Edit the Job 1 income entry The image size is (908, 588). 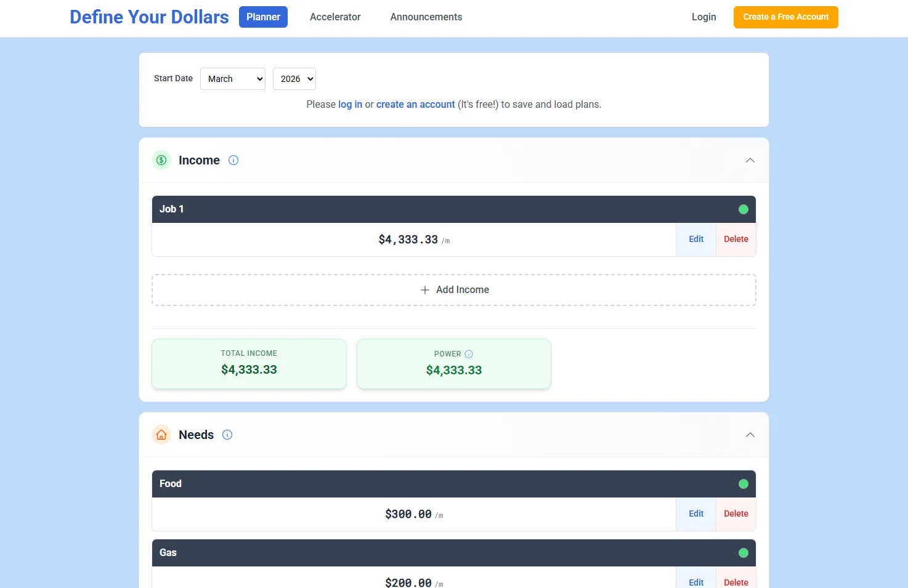coord(695,240)
